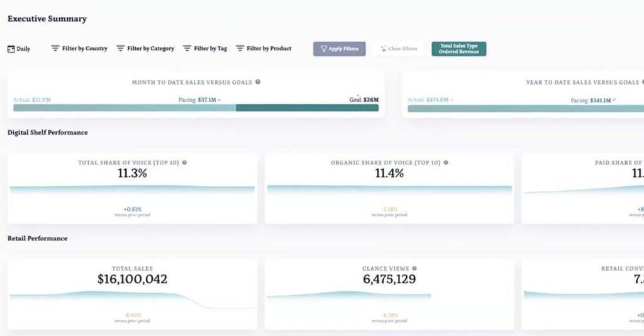The height and width of the screenshot is (336, 644).
Task: Open the Filter by Product dropdown
Action: point(264,48)
